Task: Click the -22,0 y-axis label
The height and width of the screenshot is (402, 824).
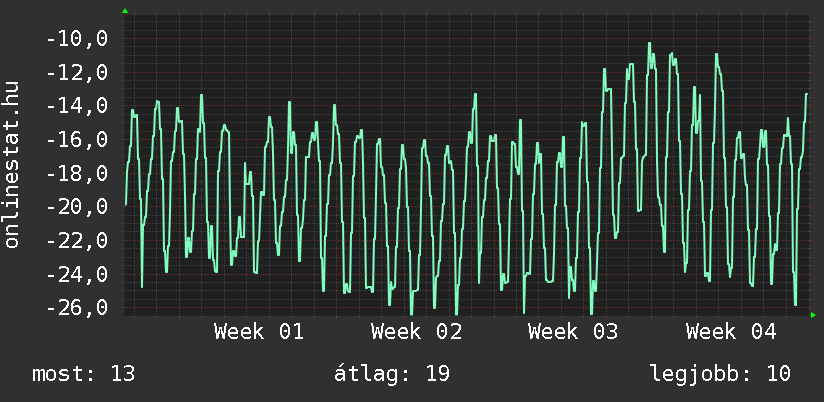Action: [x=78, y=241]
